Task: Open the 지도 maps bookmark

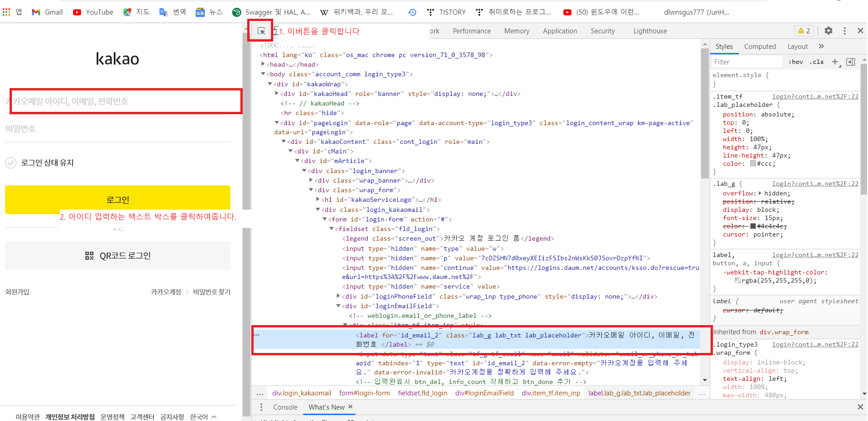Action: pyautogui.click(x=136, y=12)
